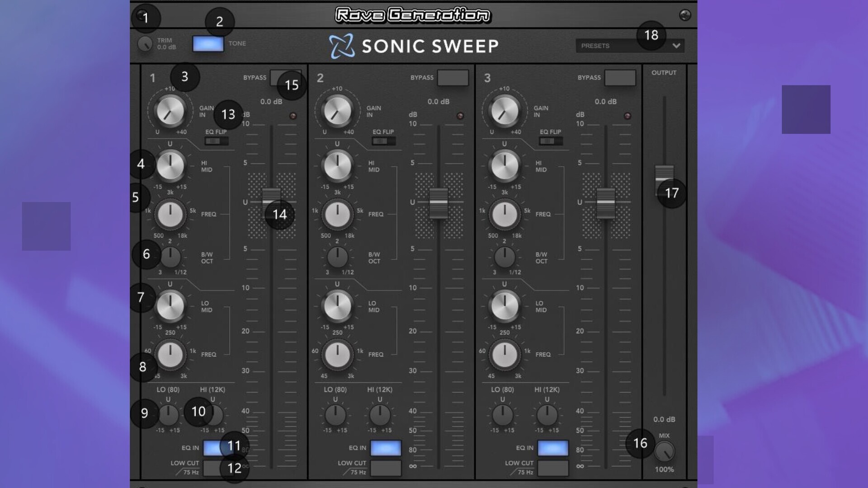Click channel 1 LO (80) shelf knob
Image resolution: width=868 pixels, height=488 pixels.
[x=168, y=415]
